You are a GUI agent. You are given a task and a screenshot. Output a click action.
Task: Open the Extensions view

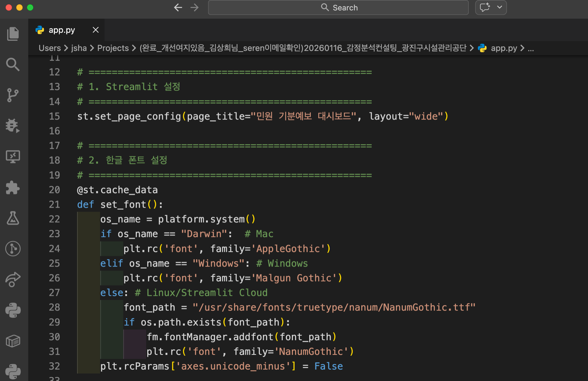click(x=13, y=187)
